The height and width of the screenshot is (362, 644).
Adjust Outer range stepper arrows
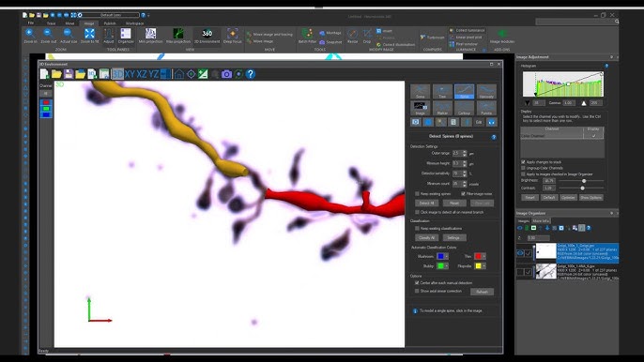coord(465,153)
